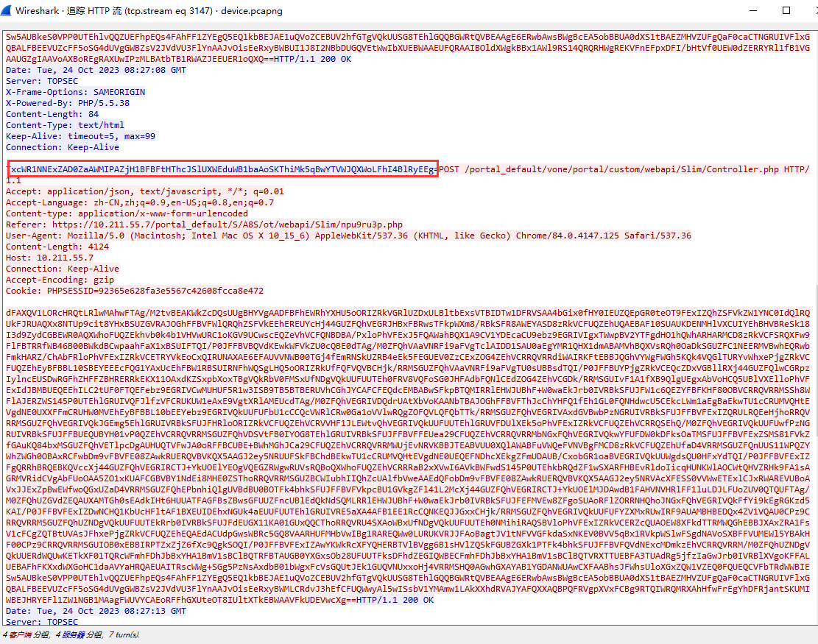Click the Referer npu9ru3p.php line
Viewport: 818px width, 644px height.
tap(205, 224)
